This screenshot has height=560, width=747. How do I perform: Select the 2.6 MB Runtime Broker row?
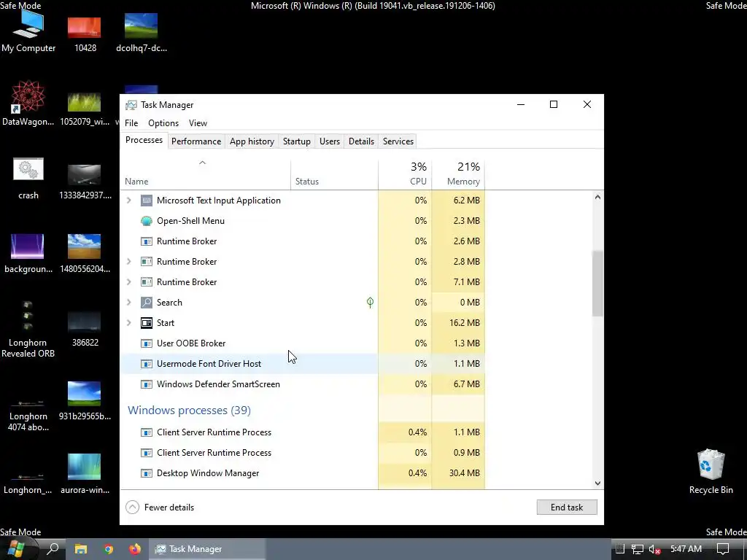click(x=303, y=241)
